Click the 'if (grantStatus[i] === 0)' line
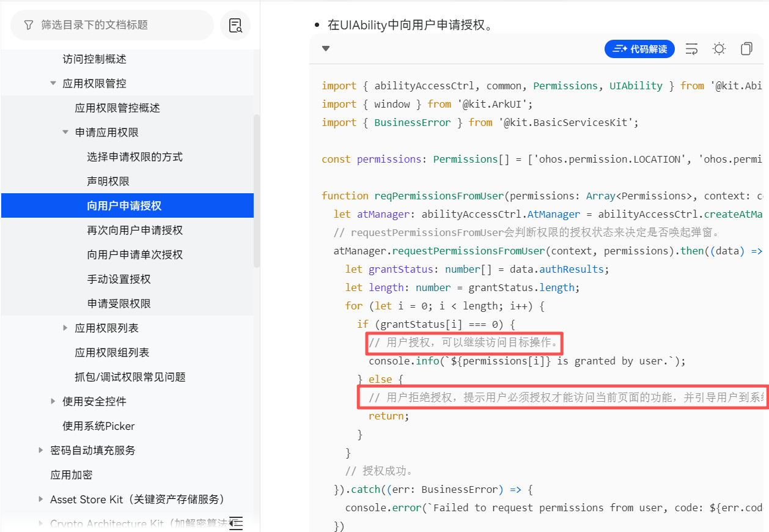The height and width of the screenshot is (532, 769). [x=437, y=324]
